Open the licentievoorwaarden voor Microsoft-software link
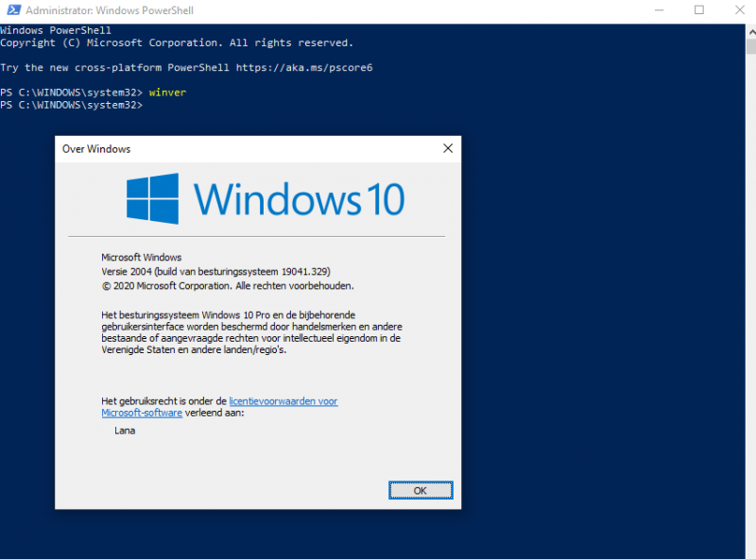 coord(283,401)
